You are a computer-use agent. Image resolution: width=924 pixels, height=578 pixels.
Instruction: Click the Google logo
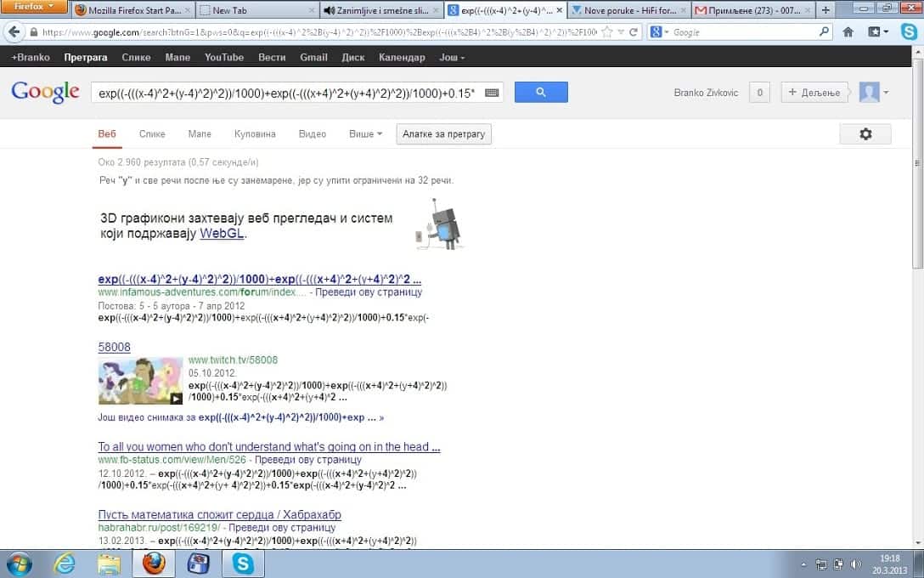(x=45, y=92)
